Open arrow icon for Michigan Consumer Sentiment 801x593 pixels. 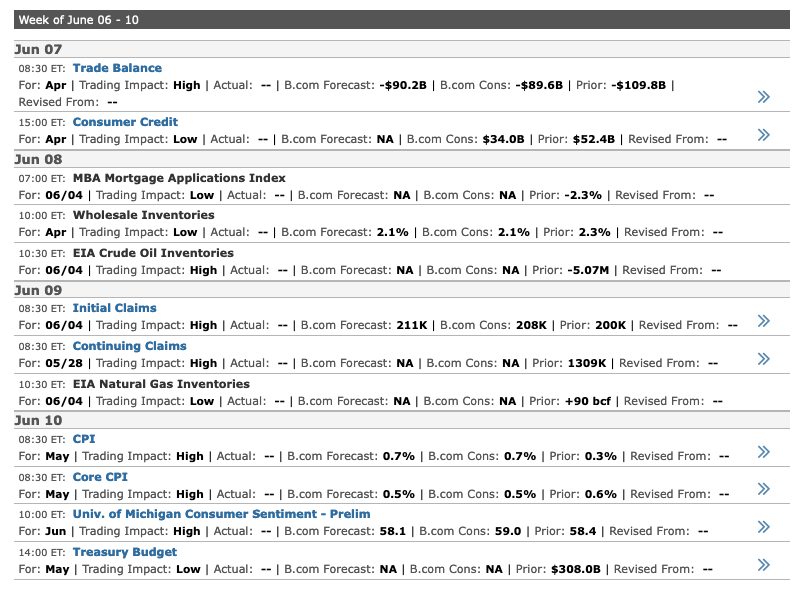764,527
